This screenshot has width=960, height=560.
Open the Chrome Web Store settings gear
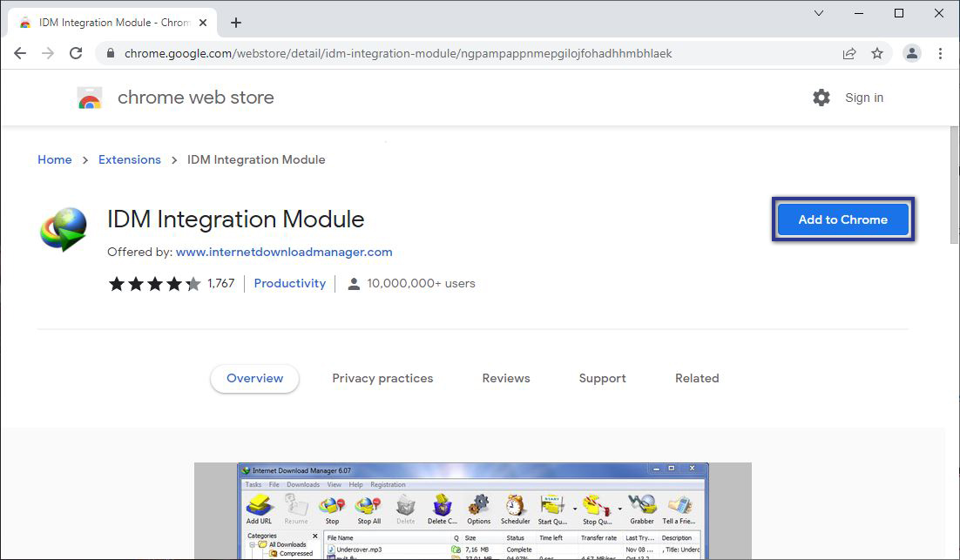[820, 98]
